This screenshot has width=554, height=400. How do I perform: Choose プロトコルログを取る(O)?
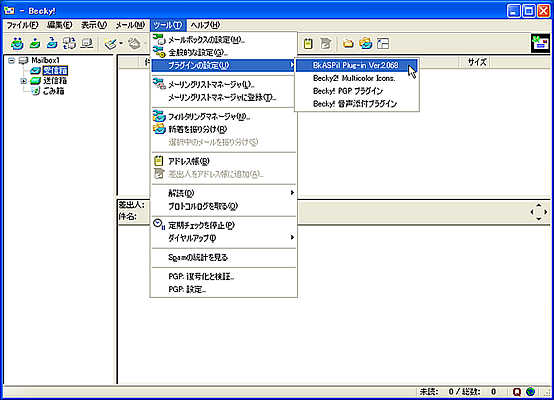223,206
